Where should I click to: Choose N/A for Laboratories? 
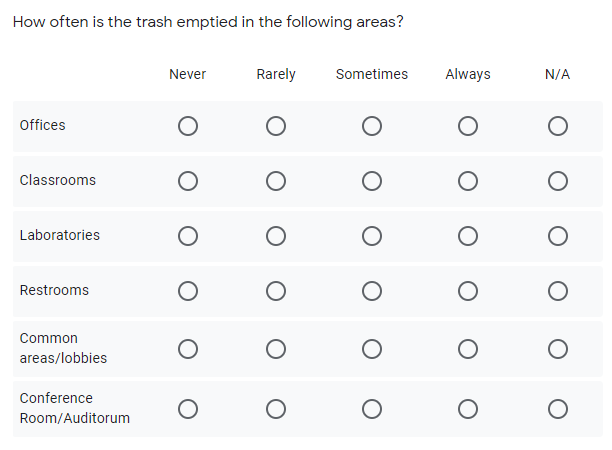pyautogui.click(x=558, y=236)
